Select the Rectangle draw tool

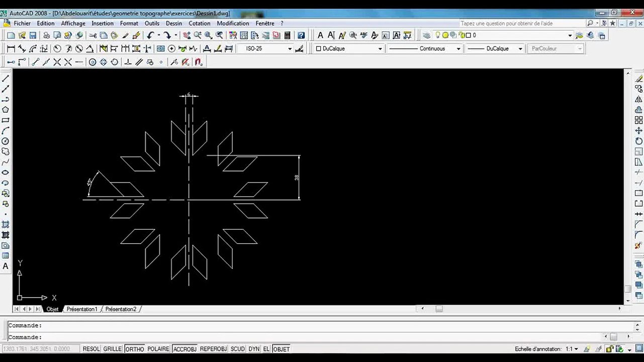pyautogui.click(x=6, y=120)
